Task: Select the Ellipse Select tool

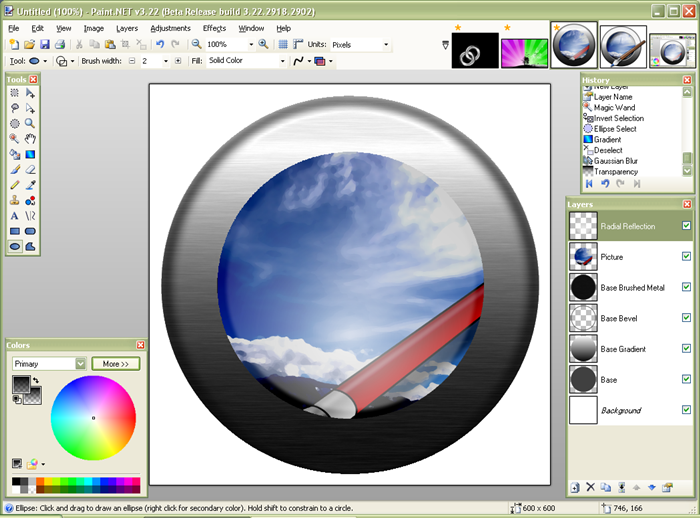Action: [15, 124]
